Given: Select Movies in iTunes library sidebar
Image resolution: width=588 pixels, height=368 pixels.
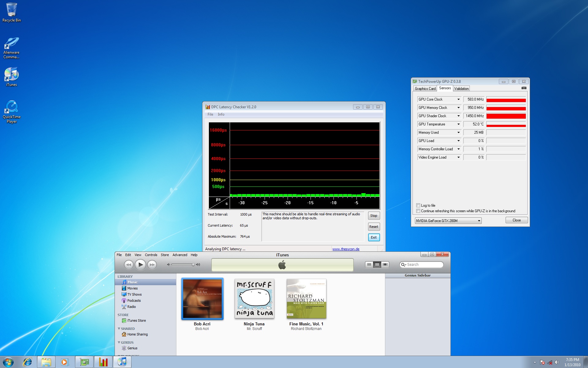Looking at the screenshot, I should point(145,288).
